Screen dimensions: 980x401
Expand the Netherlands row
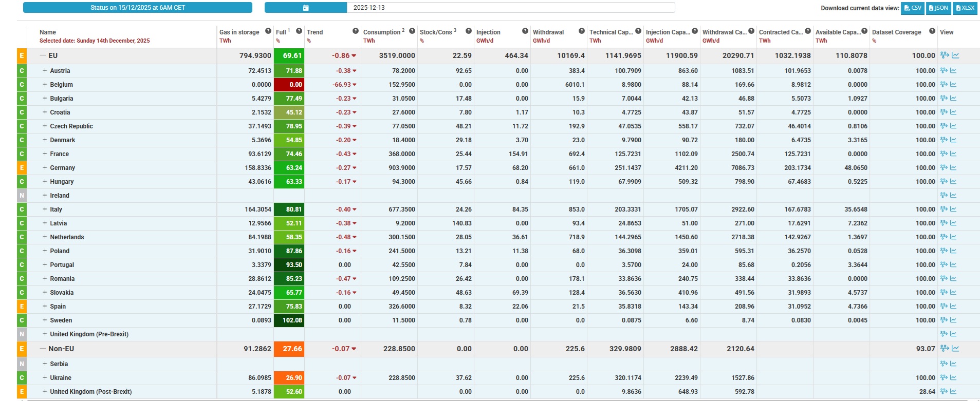45,237
